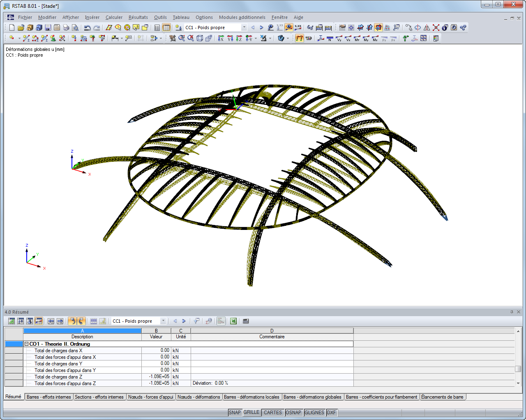Viewport: 526px width, 420px height.
Task: Go to next load case in table toolbar
Action: [184, 321]
